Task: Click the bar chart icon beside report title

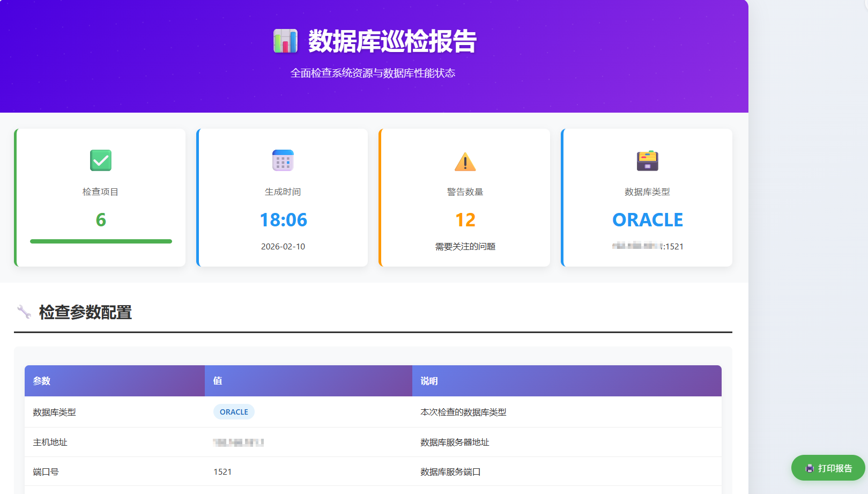Action: pos(285,41)
